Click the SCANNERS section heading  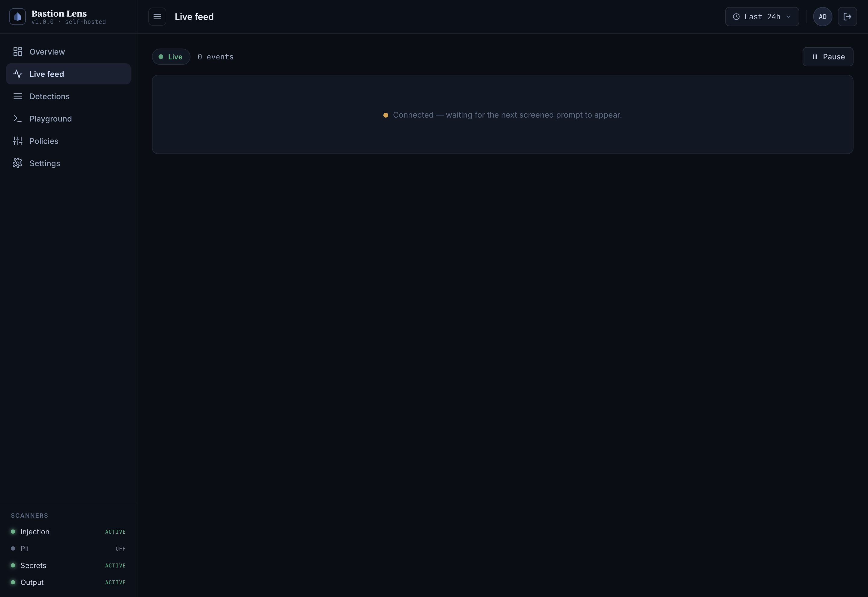30,516
